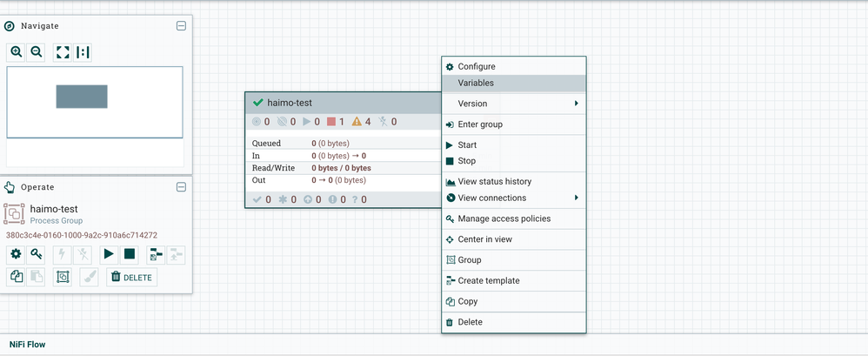Click the NiFi Flow breadcrumb link
The width and height of the screenshot is (868, 356).
28,344
